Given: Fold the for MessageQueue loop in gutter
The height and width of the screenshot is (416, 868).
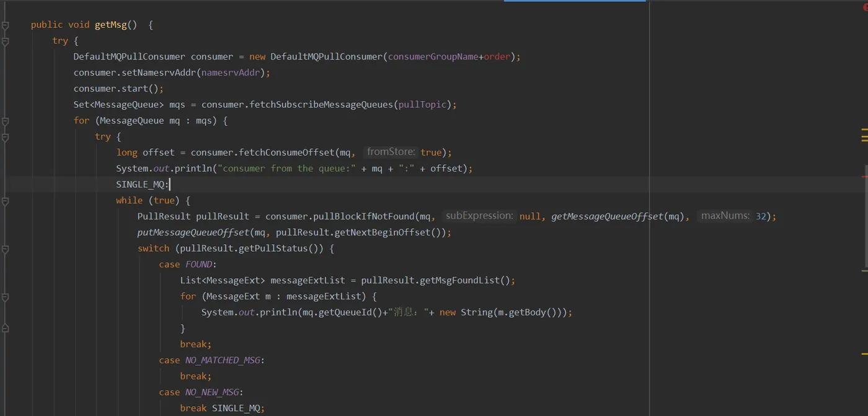Looking at the screenshot, I should pos(5,122).
